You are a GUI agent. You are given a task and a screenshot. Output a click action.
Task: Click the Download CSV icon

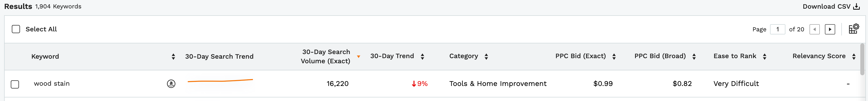click(856, 6)
